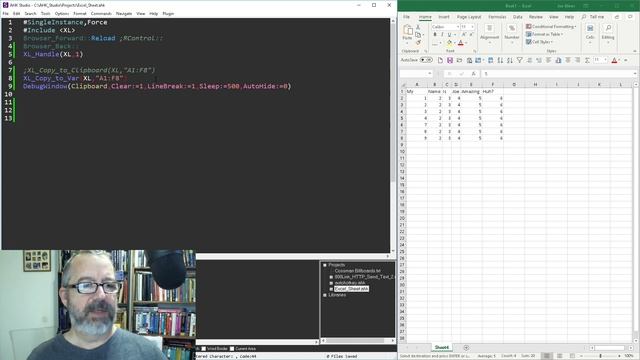Expand the Excel_Sheet.ahk project node
This screenshot has height=360, width=640.
pyautogui.click(x=331, y=289)
